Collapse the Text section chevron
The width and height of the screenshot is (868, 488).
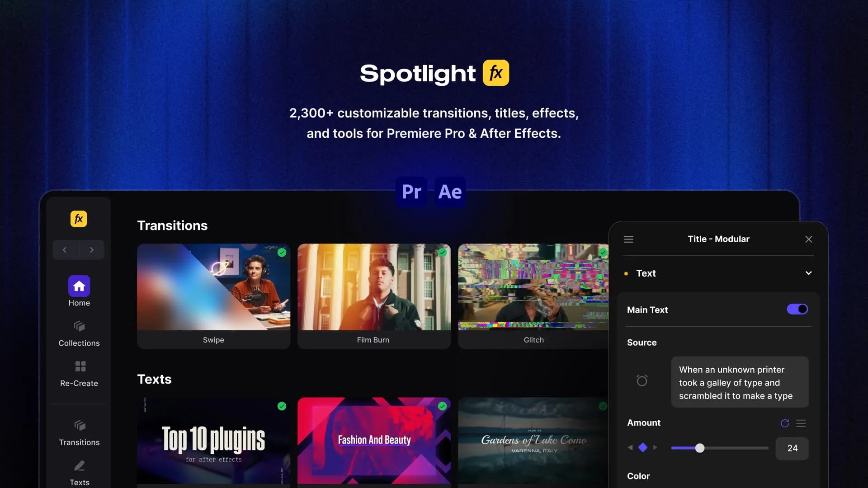pyautogui.click(x=808, y=273)
